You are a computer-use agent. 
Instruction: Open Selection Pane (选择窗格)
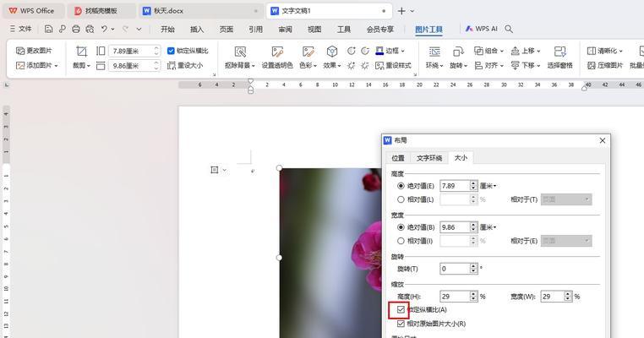click(x=559, y=57)
